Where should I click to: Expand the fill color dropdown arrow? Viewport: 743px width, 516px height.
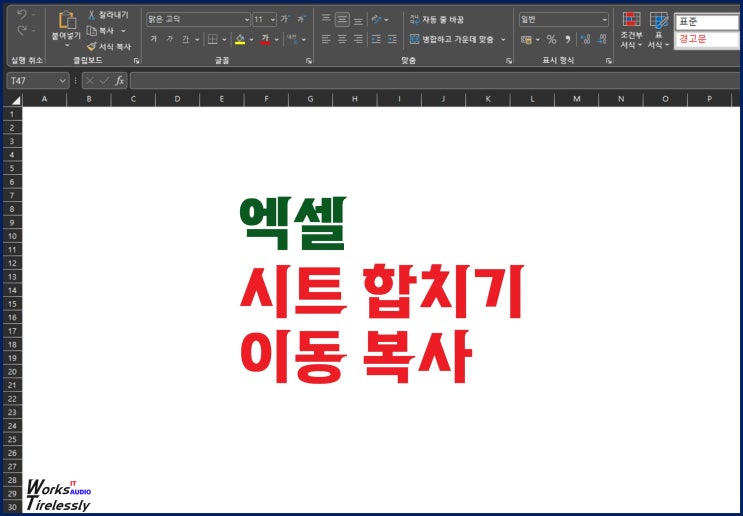click(x=251, y=40)
